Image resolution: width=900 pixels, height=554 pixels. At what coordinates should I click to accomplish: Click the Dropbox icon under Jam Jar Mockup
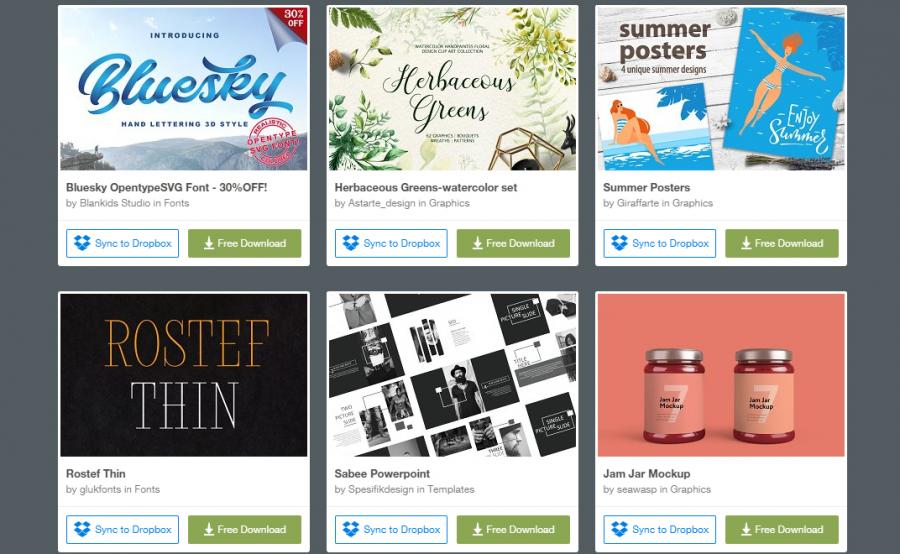619,529
